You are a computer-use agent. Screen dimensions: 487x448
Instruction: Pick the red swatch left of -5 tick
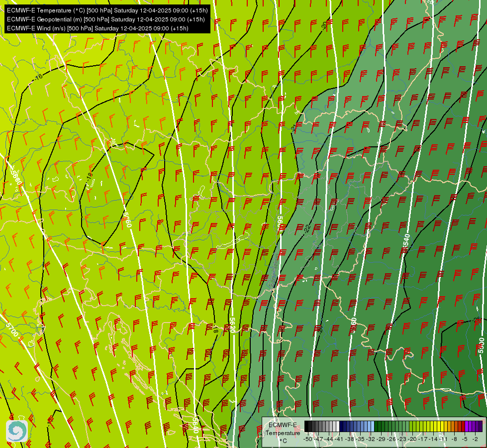463,426
